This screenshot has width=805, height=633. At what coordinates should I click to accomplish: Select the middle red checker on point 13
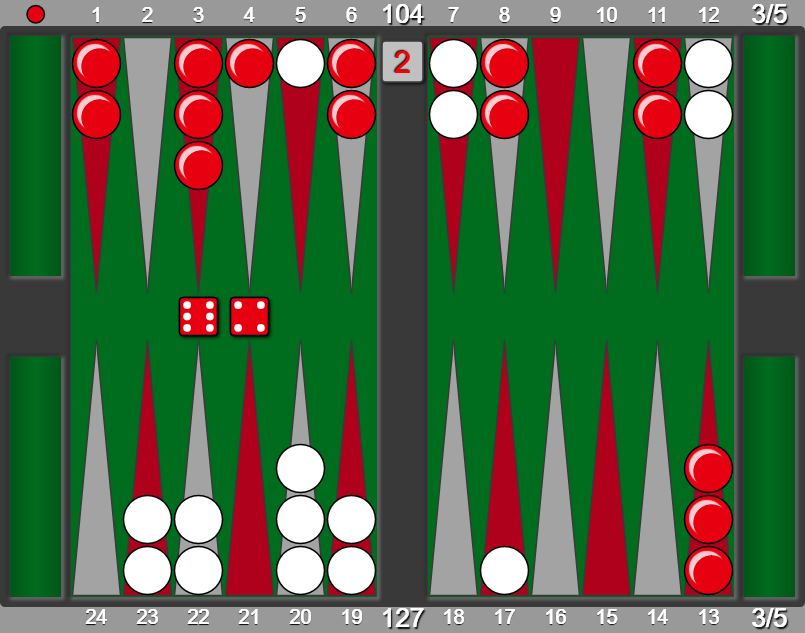[708, 520]
